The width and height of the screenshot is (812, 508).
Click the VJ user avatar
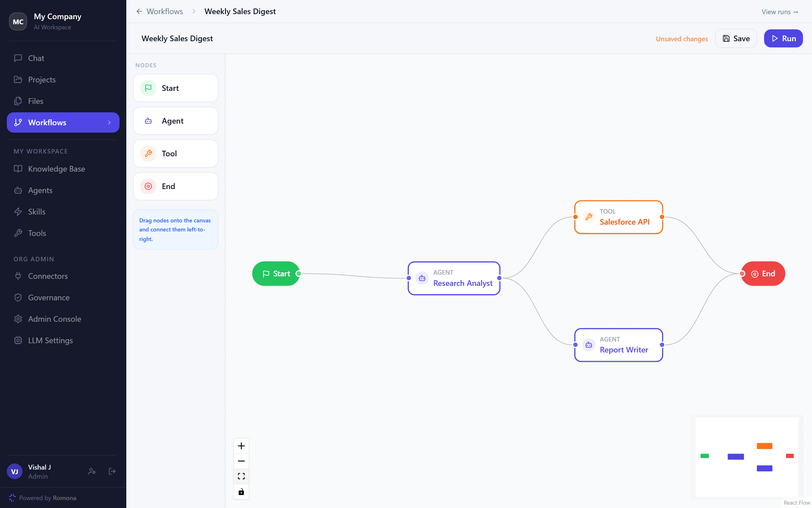(15, 471)
